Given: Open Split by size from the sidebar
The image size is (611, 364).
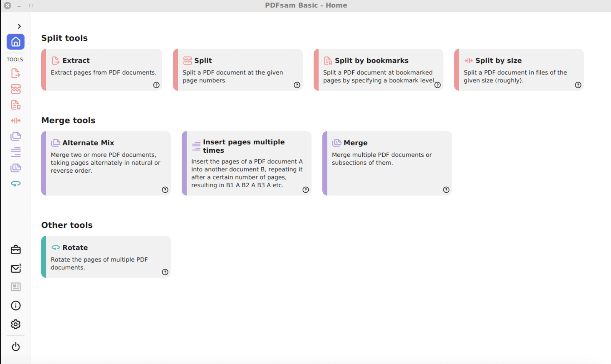Looking at the screenshot, I should click(16, 121).
